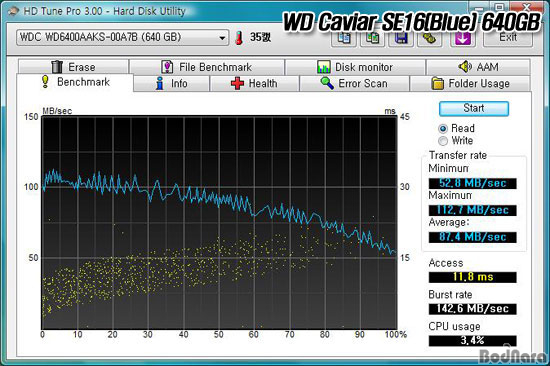Screen dimensions: 550x366
Task: Select the Write radio button
Action: (x=443, y=141)
